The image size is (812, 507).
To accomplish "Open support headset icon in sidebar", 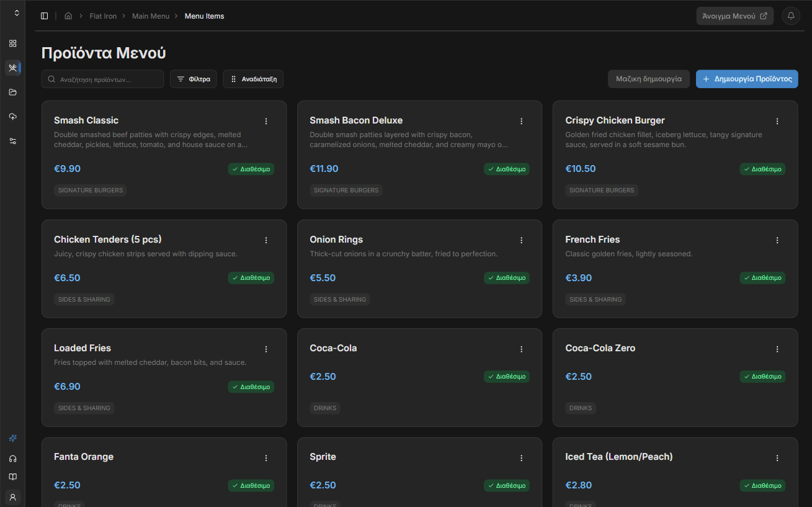I will [x=12, y=459].
